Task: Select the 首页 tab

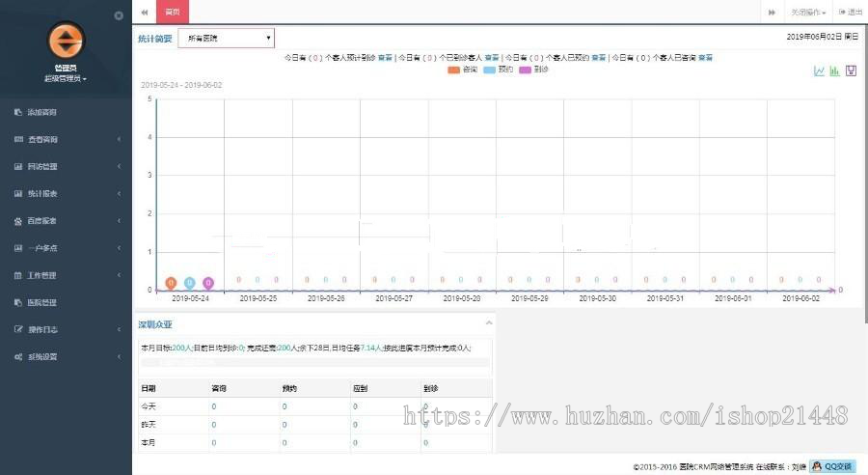Action: pos(173,12)
